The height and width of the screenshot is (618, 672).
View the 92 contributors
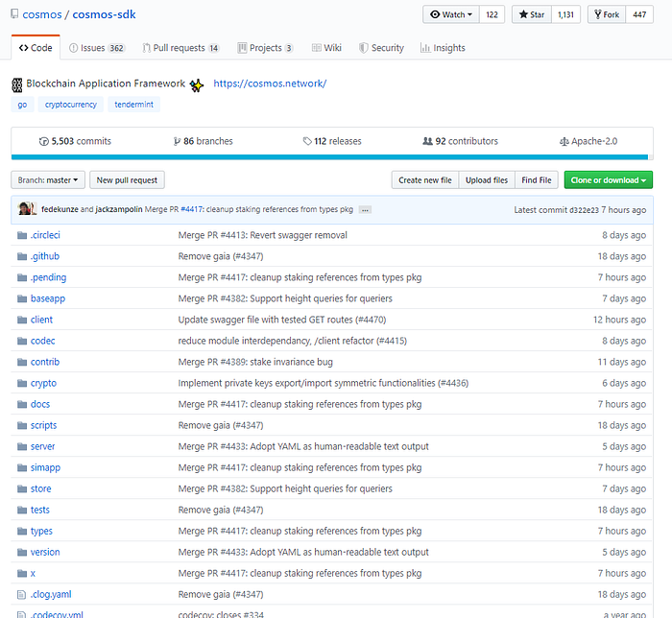pos(460,141)
